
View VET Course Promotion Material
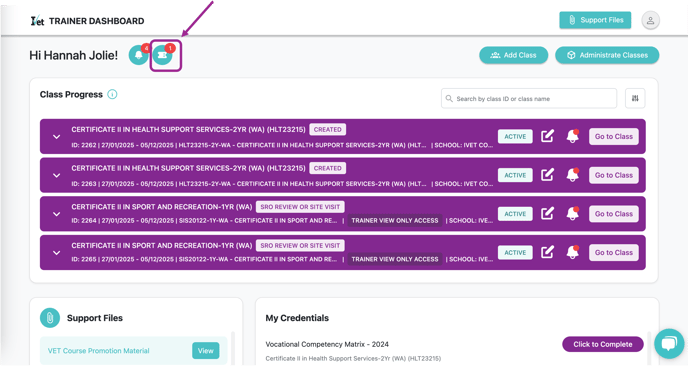[205, 351]
